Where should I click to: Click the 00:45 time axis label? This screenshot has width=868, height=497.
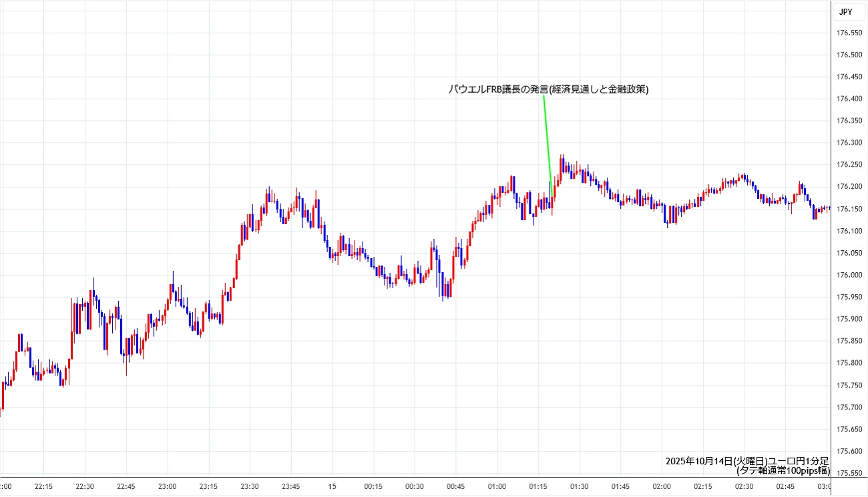pyautogui.click(x=456, y=487)
